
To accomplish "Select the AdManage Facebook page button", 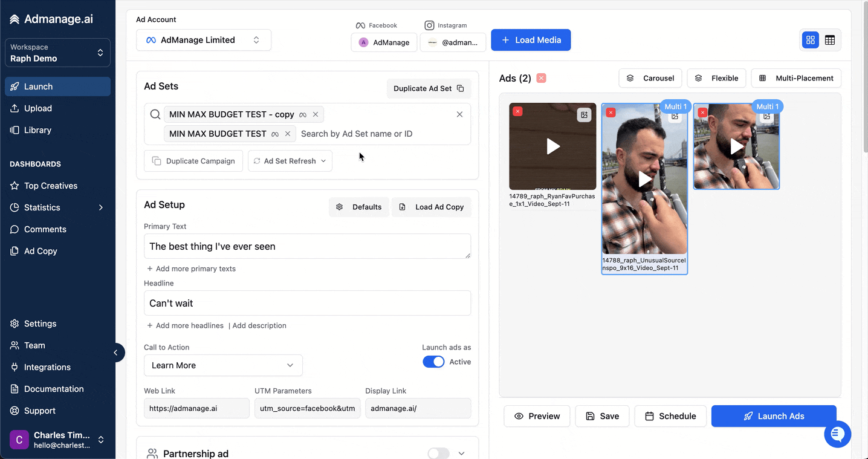I will [x=384, y=42].
